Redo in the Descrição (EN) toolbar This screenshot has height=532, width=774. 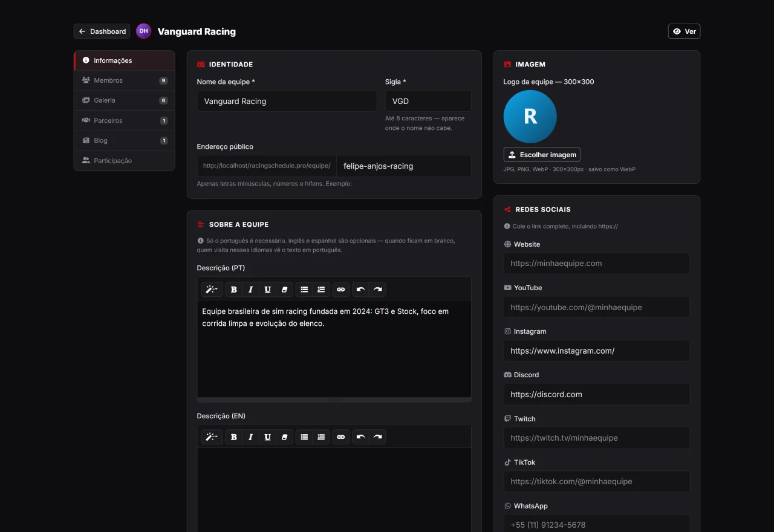[377, 437]
